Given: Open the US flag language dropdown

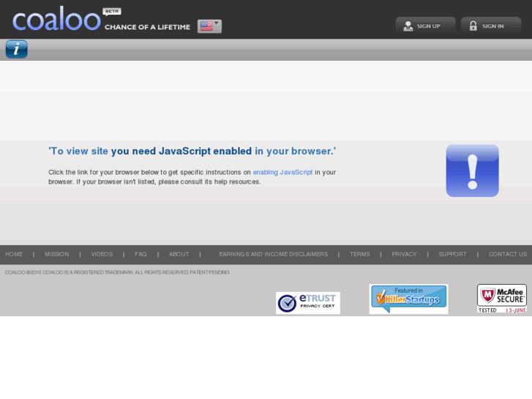Looking at the screenshot, I should tap(209, 26).
